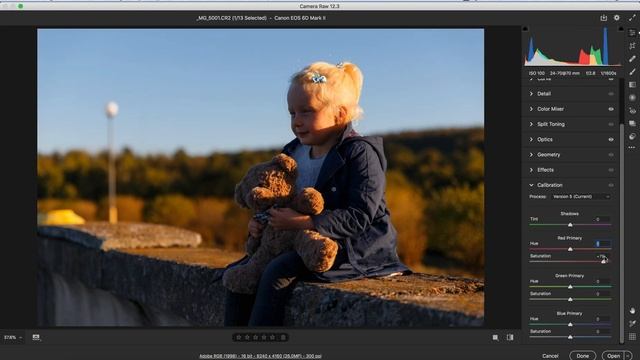The width and height of the screenshot is (640, 360).
Task: Expand the Geometry panel
Action: (x=531, y=155)
